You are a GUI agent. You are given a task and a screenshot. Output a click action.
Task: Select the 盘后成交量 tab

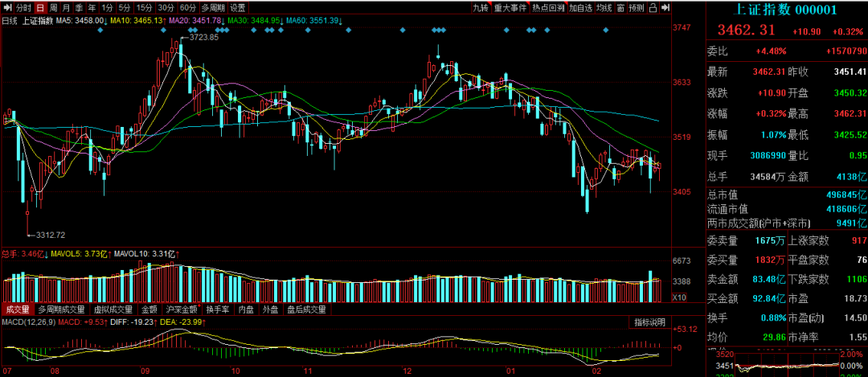pyautogui.click(x=307, y=309)
